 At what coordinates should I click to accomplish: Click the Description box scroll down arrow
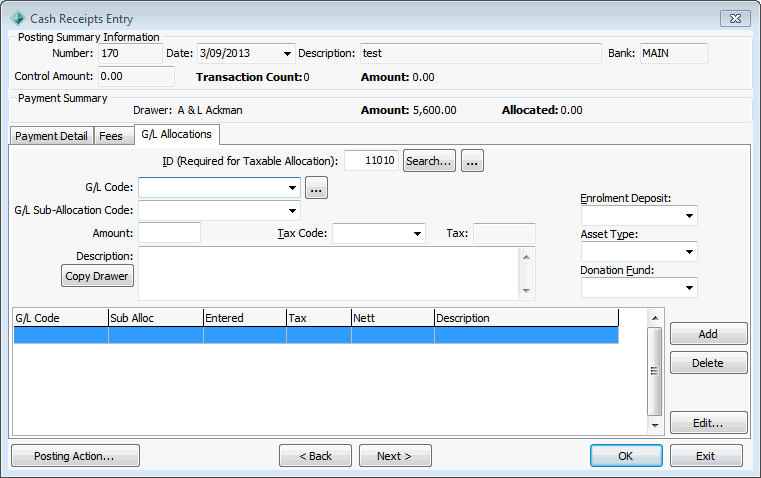526,291
